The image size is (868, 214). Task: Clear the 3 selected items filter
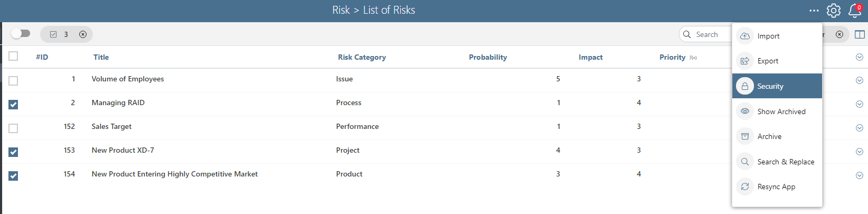click(83, 34)
